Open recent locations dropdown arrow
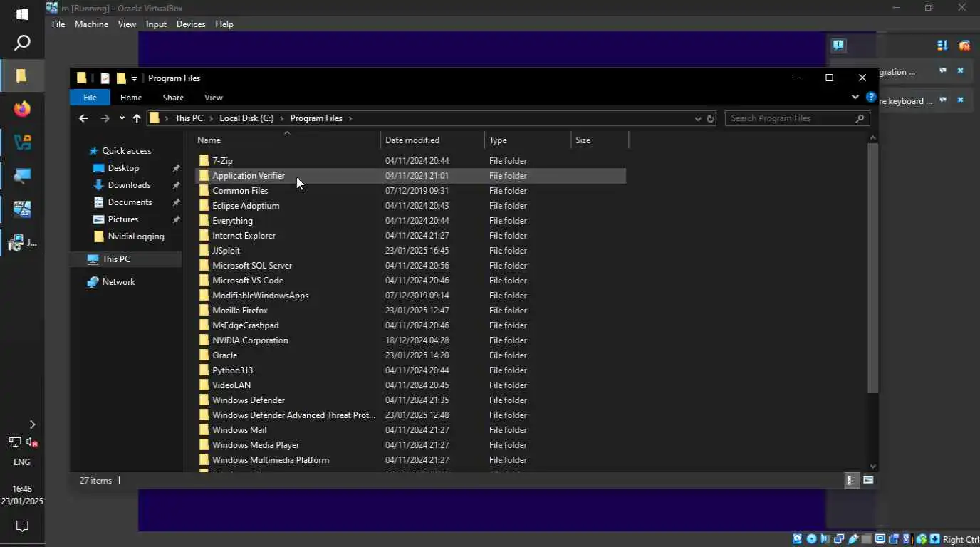This screenshot has height=547, width=980. click(x=122, y=118)
